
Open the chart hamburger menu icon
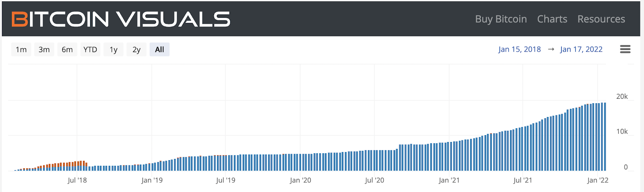[x=625, y=49]
